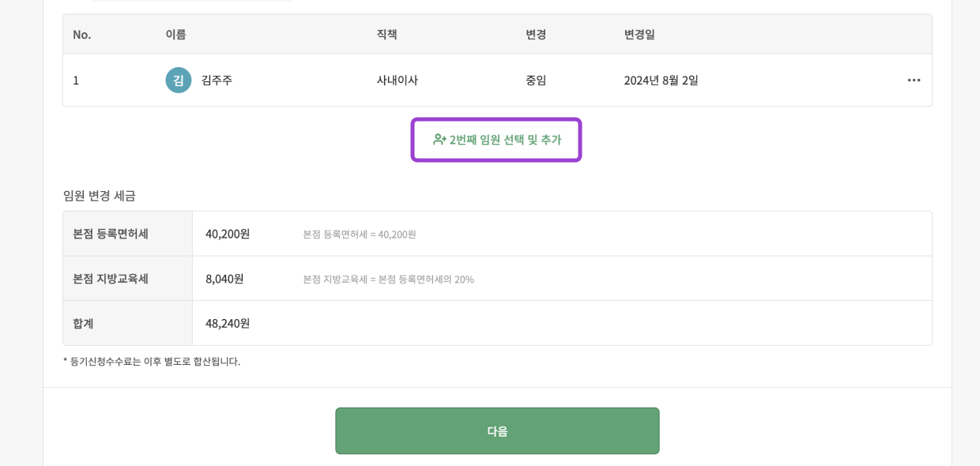Click the 김 avatar circle

point(178,81)
